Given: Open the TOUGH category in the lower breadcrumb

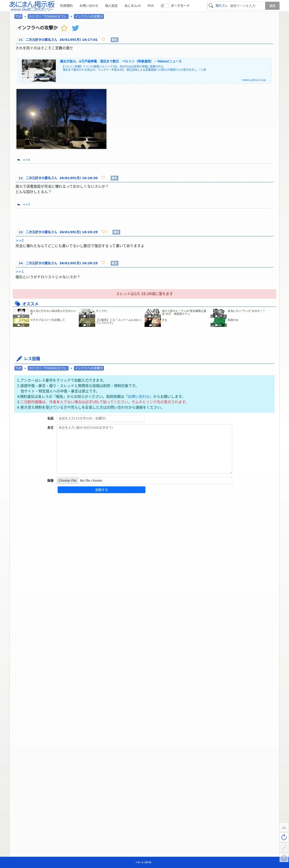Looking at the screenshot, I should click(x=48, y=368).
